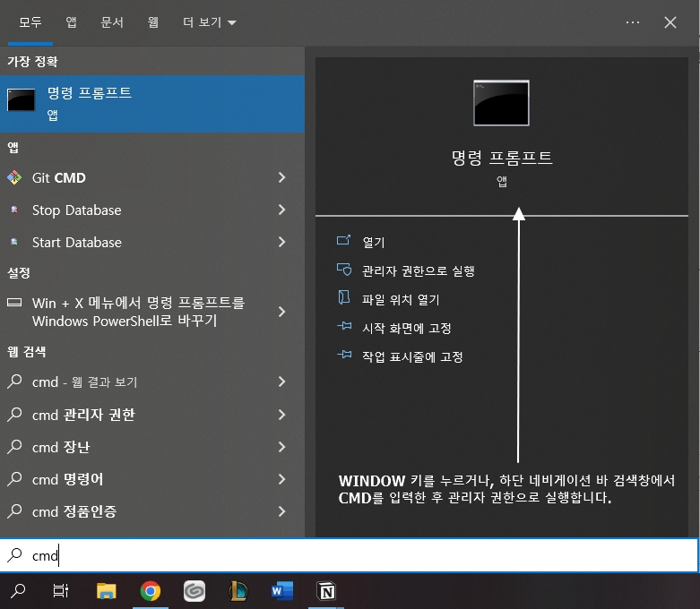Expand the 'cmd 명령어' suggestion
The height and width of the screenshot is (609, 700).
tap(281, 479)
